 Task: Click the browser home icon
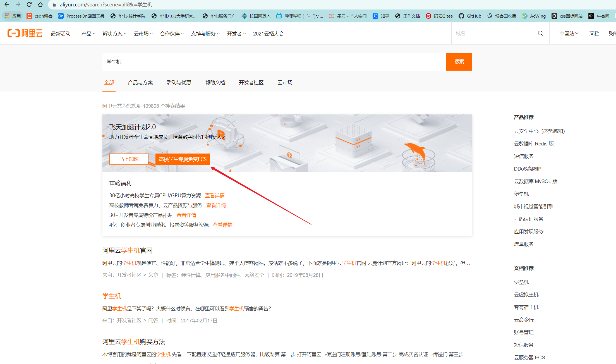tap(40, 4)
